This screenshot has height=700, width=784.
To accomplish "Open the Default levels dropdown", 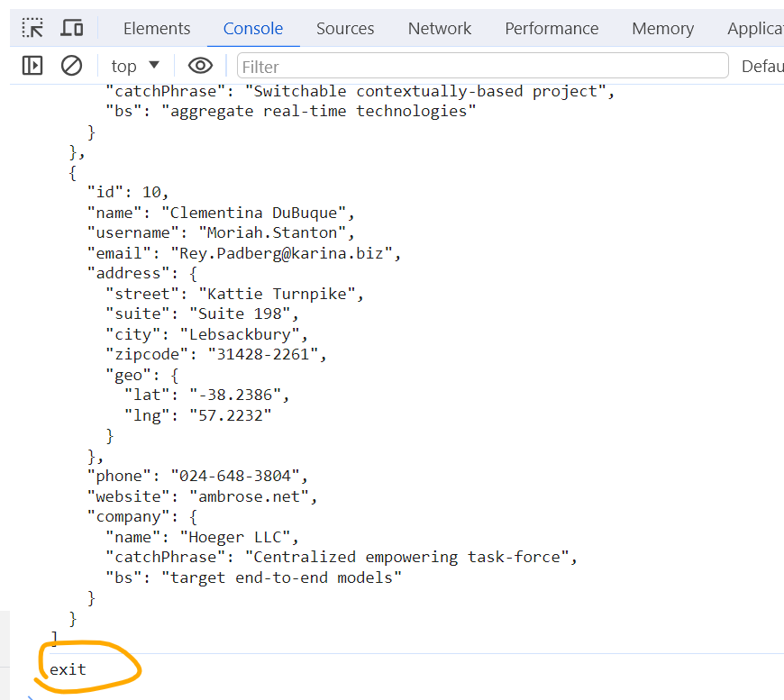I will [762, 66].
